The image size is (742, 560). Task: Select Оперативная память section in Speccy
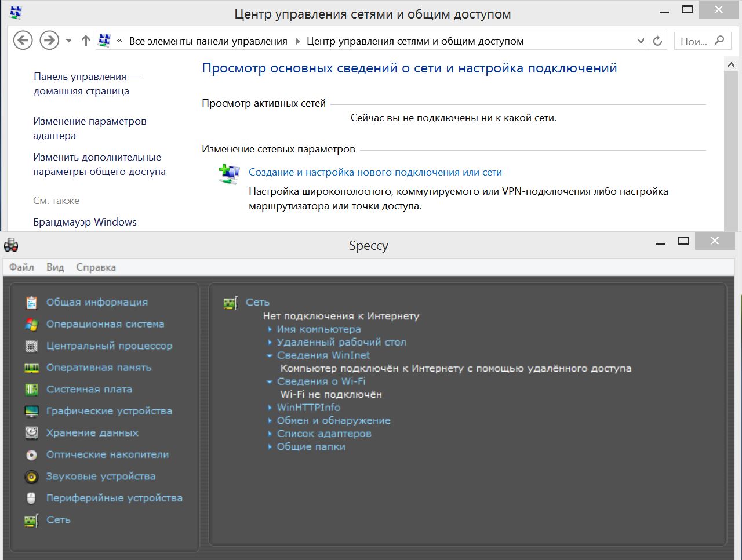pyautogui.click(x=99, y=368)
